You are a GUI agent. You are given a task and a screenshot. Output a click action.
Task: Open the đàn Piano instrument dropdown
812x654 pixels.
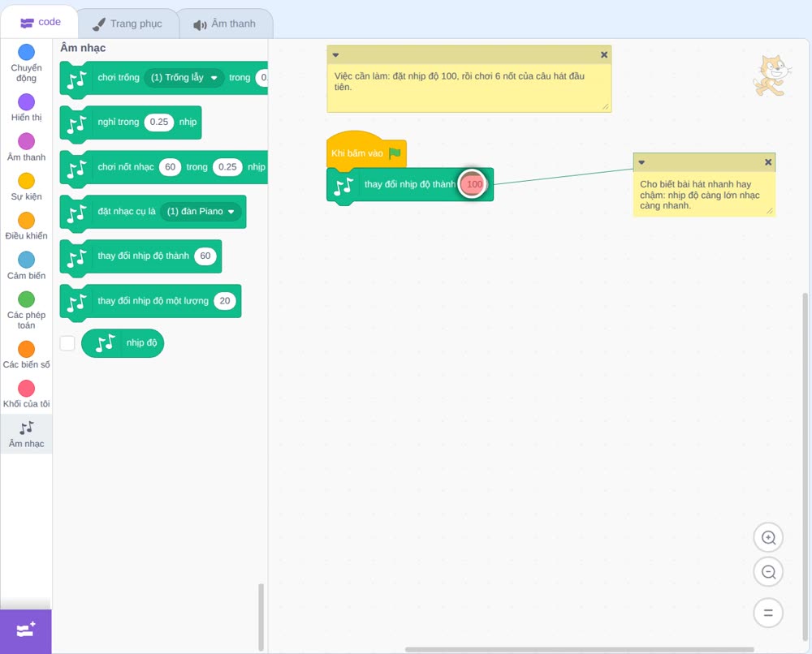(x=201, y=212)
